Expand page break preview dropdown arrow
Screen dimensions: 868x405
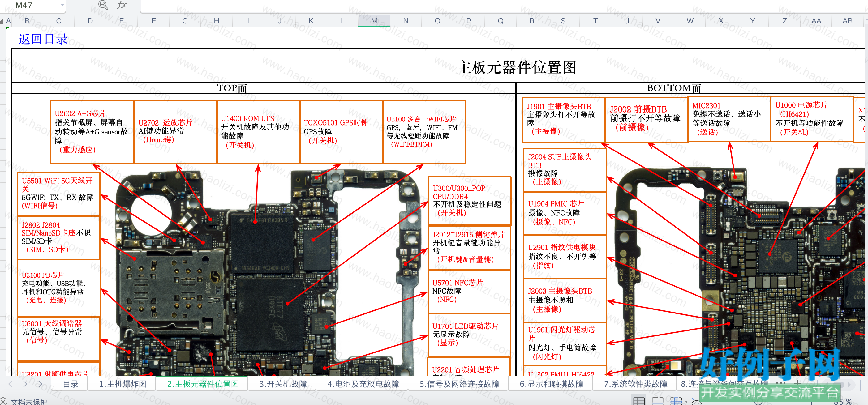point(686,402)
